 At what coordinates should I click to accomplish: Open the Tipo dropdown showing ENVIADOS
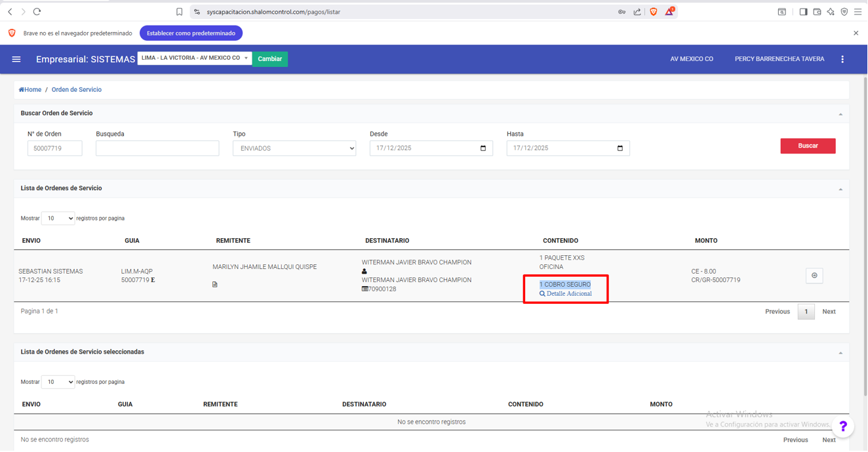coord(294,148)
